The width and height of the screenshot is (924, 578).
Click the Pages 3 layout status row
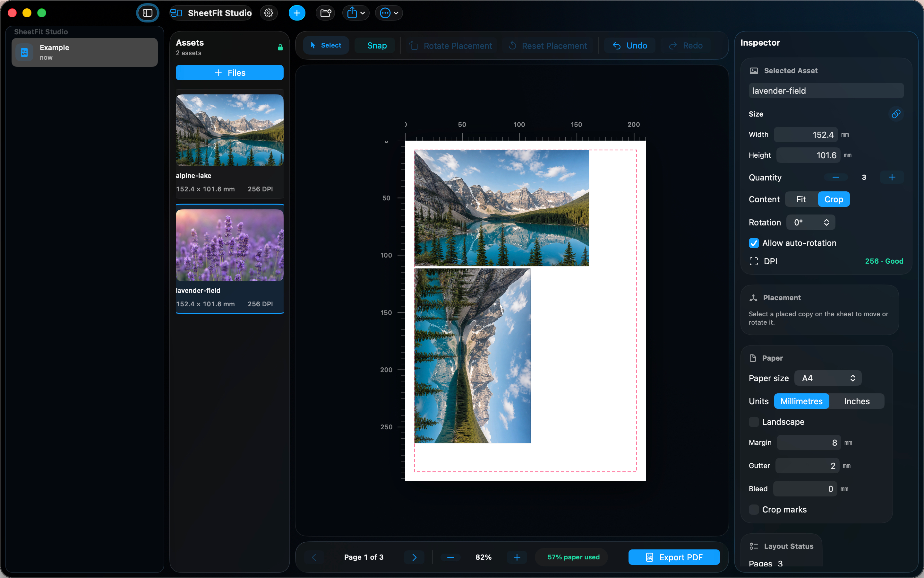pyautogui.click(x=766, y=564)
